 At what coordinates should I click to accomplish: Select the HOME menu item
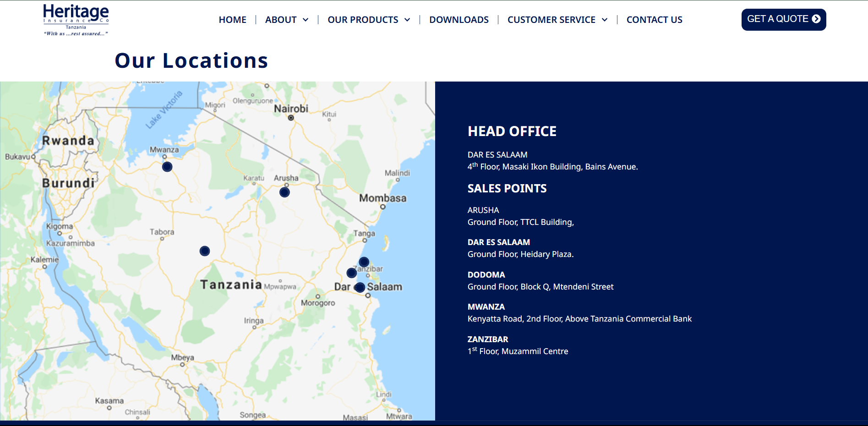point(232,20)
